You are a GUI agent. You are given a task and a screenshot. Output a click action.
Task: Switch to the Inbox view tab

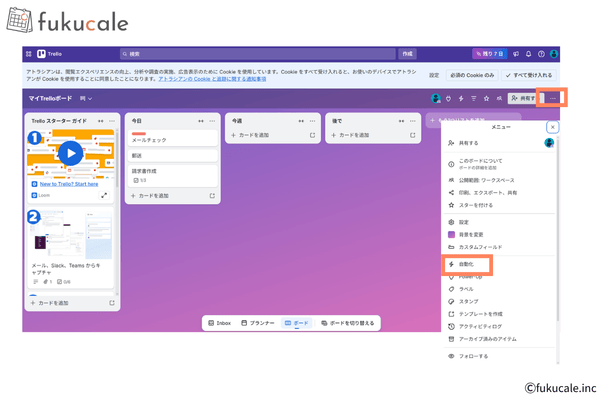[219, 323]
